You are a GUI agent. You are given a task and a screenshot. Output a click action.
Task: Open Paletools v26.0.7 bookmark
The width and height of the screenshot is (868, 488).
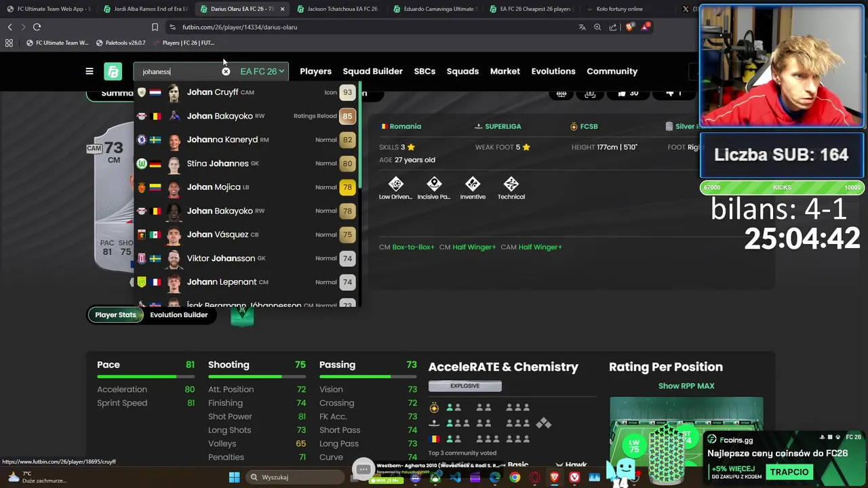[121, 43]
